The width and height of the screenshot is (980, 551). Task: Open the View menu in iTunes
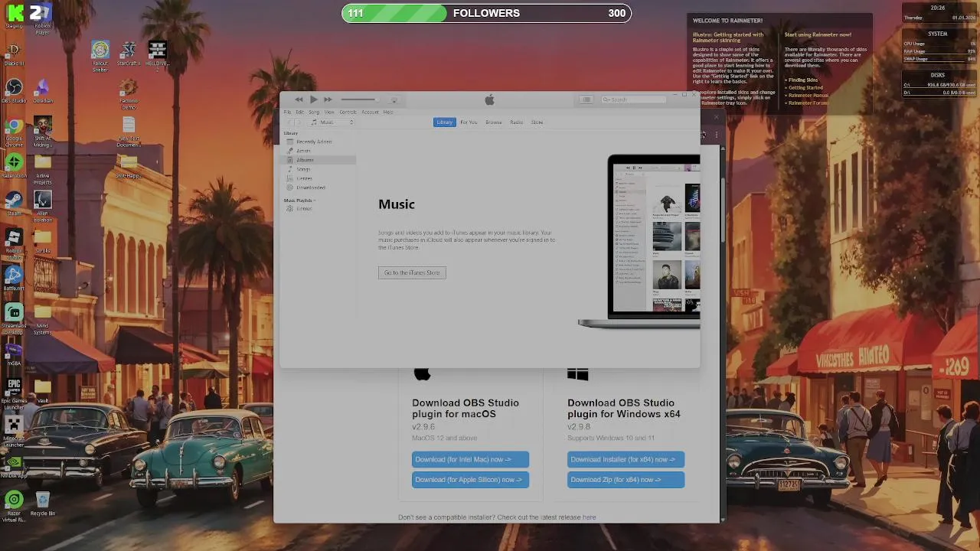click(329, 112)
